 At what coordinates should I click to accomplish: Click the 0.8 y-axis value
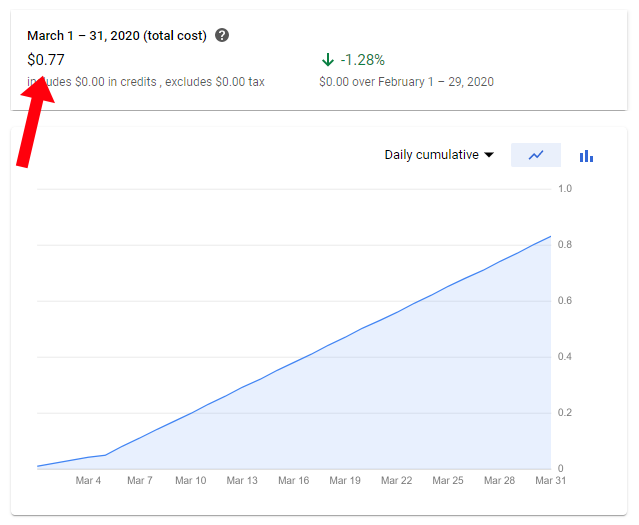[x=565, y=245]
